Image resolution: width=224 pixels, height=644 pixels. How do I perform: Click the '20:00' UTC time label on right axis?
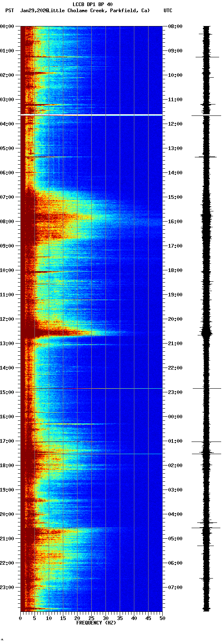click(x=175, y=319)
